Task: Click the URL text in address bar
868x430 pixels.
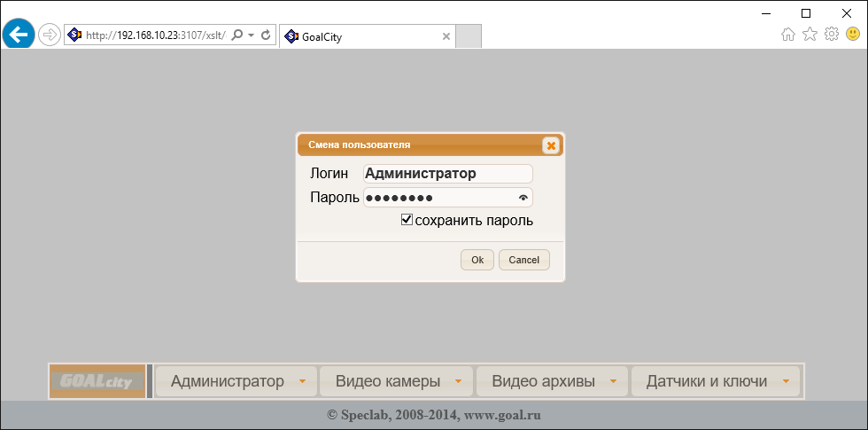Action: pos(157,35)
